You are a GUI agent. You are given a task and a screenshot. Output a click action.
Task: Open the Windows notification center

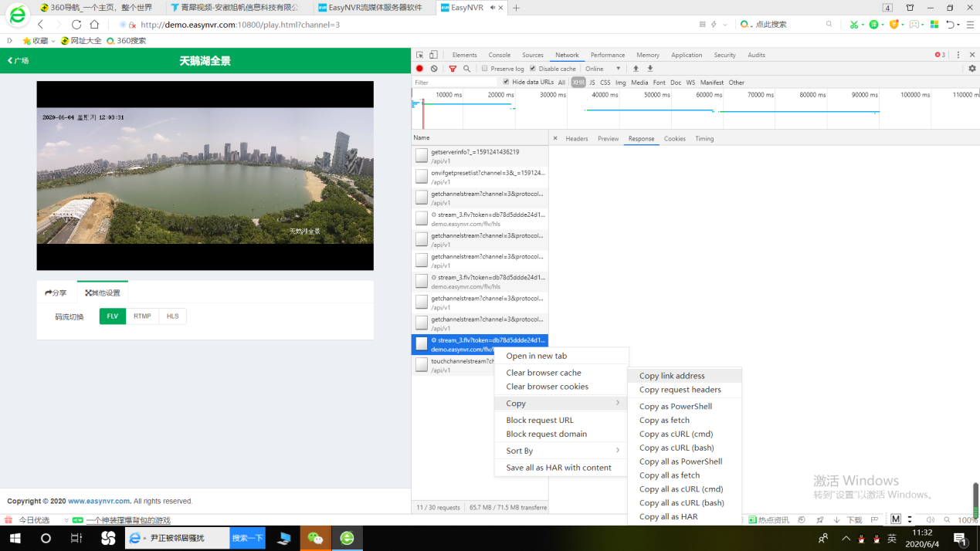click(x=960, y=539)
